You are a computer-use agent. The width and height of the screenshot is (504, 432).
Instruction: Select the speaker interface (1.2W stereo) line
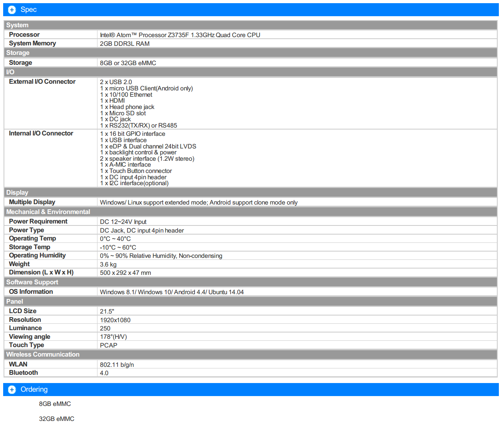pos(147,159)
